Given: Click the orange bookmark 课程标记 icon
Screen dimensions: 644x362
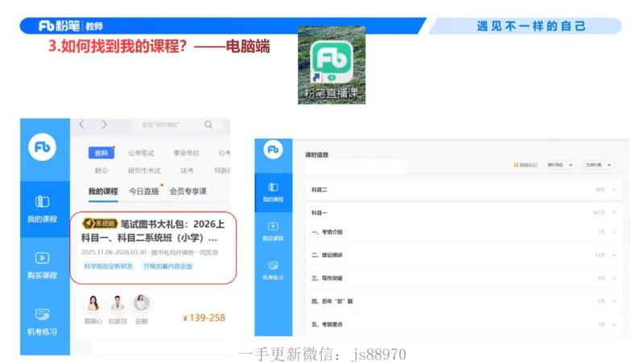Looking at the screenshot, I should (516, 165).
